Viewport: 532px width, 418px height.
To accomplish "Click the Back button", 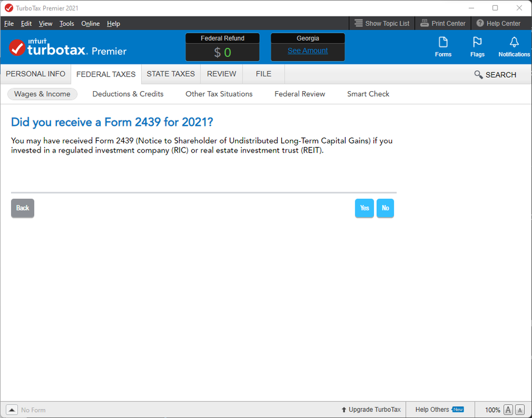I will pos(23,208).
